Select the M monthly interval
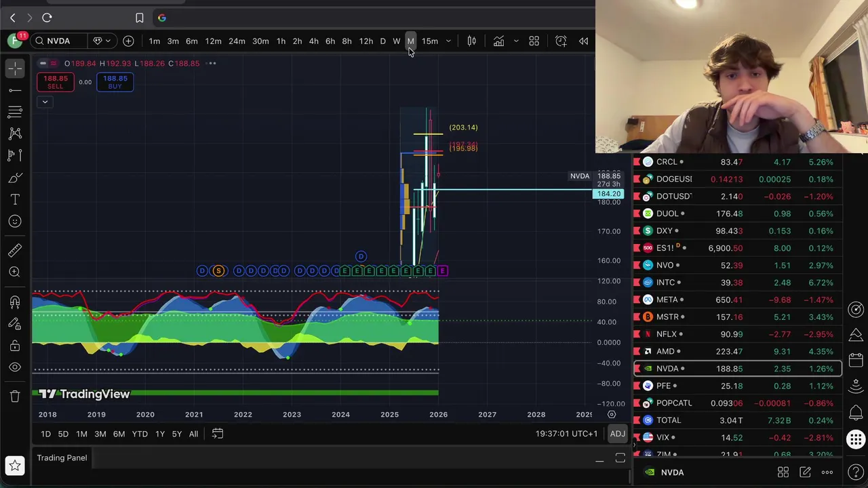Screen dimensions: 868x488 [x=411, y=41]
